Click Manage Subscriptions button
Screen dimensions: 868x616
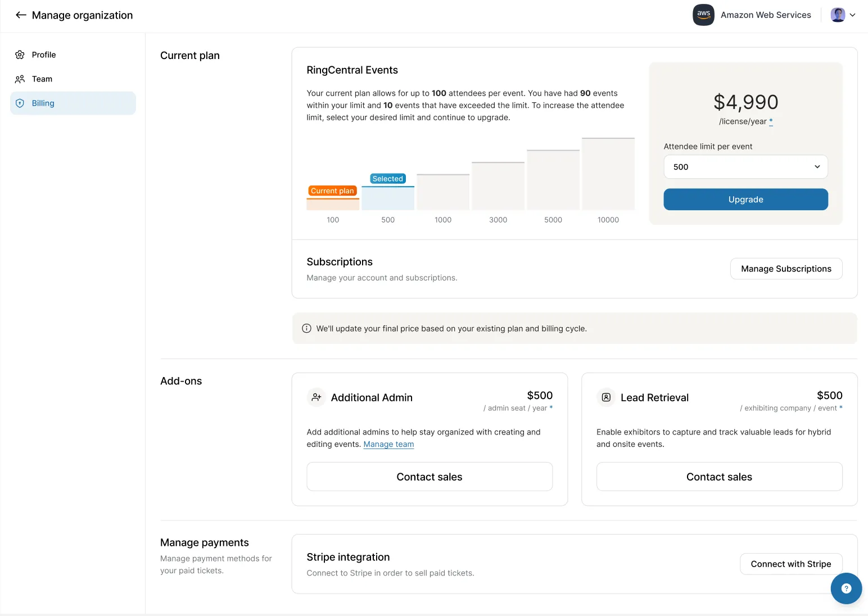point(786,269)
